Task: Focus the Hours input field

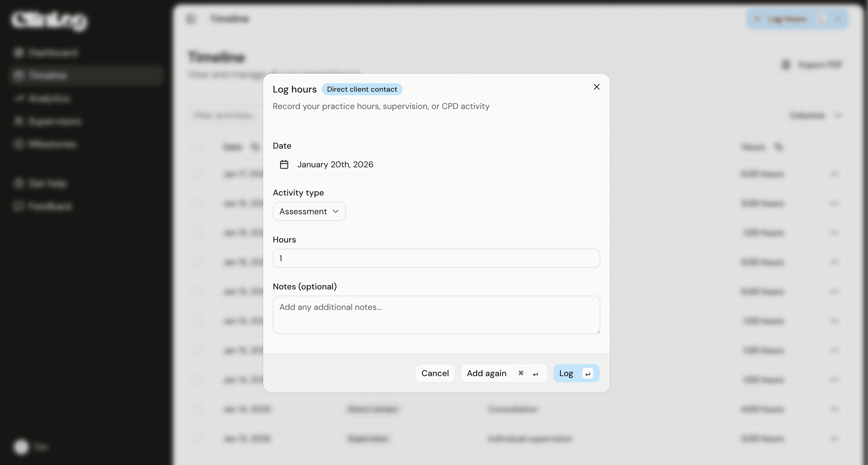Action: 436,258
